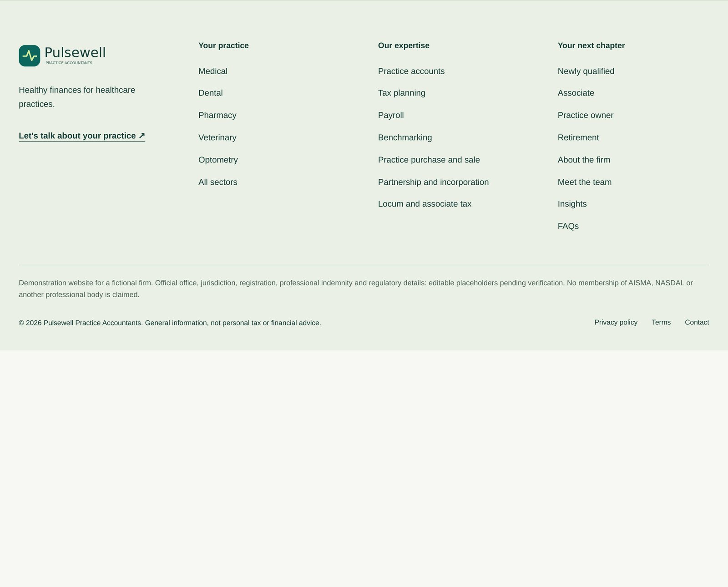Select Practice owner link
Viewport: 728px width, 587px height.
586,115
